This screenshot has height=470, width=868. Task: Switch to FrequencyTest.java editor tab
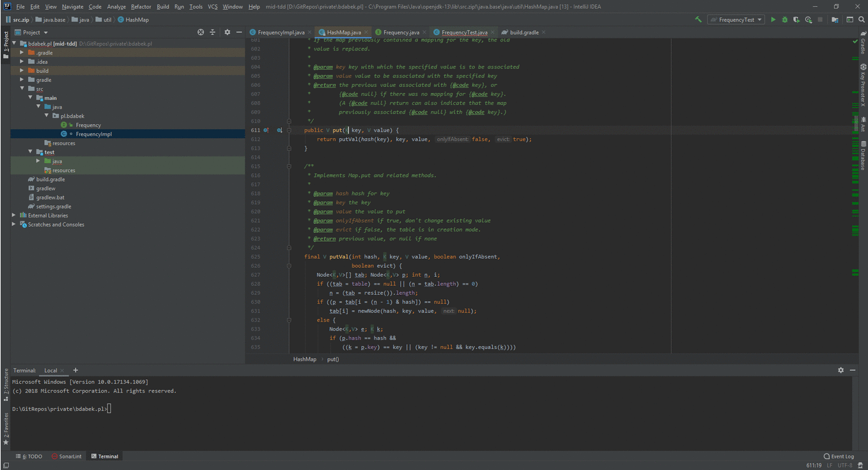point(464,32)
